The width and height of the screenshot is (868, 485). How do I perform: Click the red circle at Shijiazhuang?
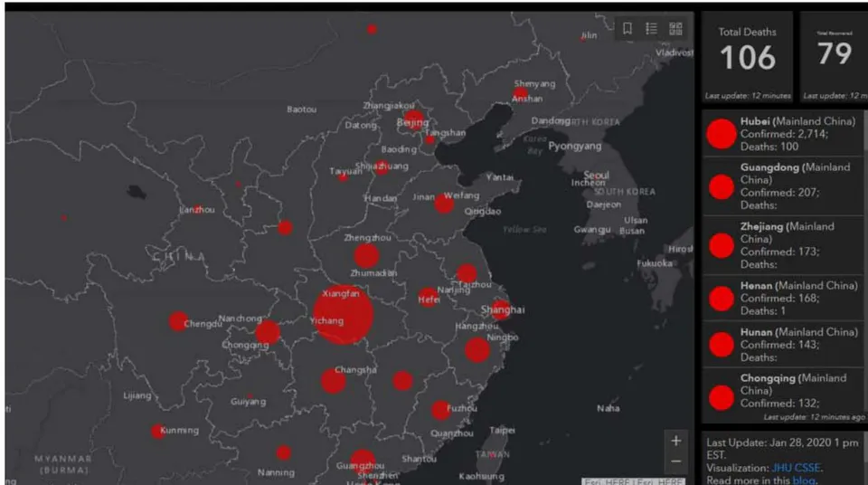click(x=382, y=168)
